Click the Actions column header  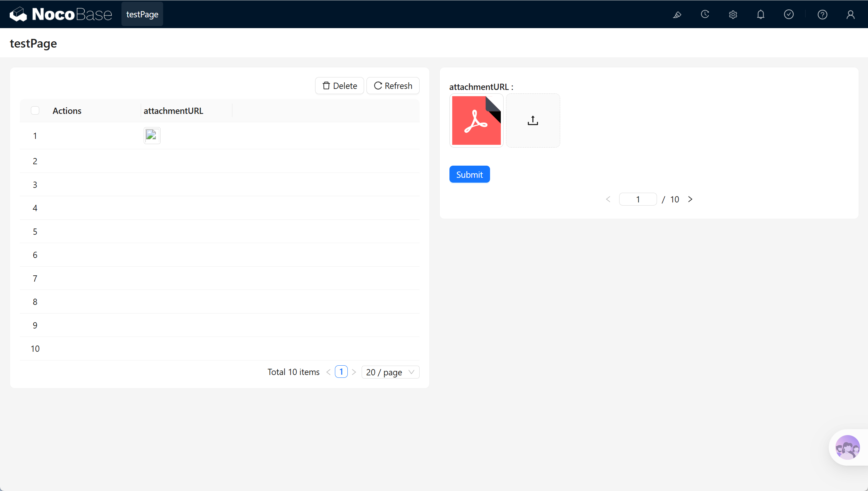tap(67, 111)
